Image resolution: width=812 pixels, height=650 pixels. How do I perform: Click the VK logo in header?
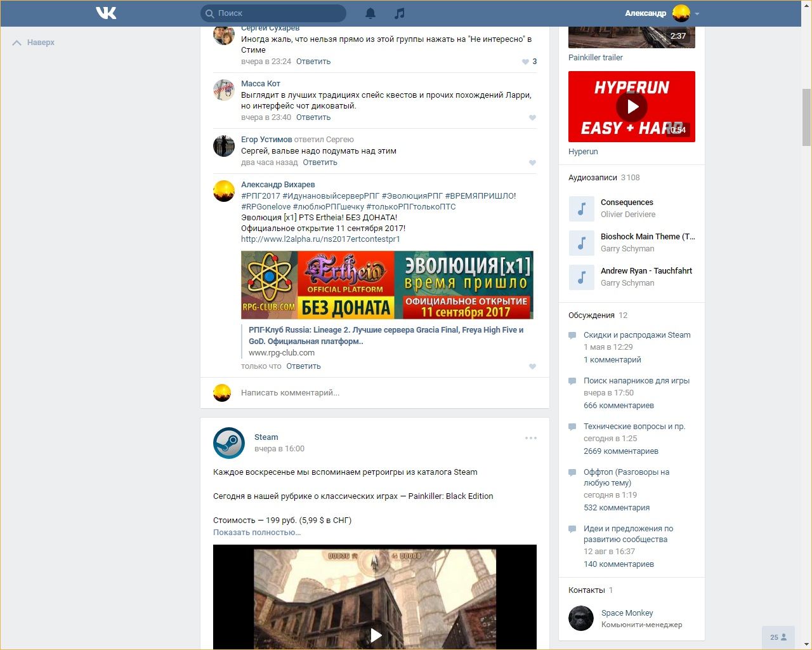point(106,13)
